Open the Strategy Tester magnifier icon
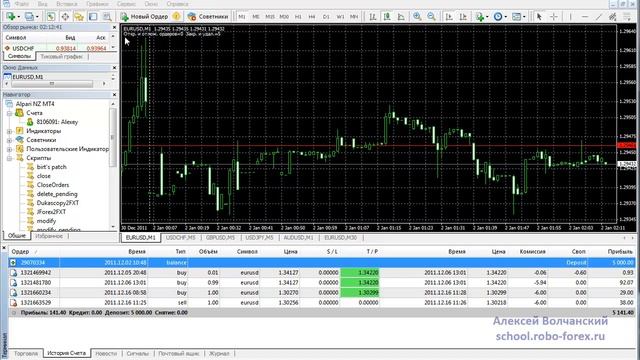 [107, 17]
